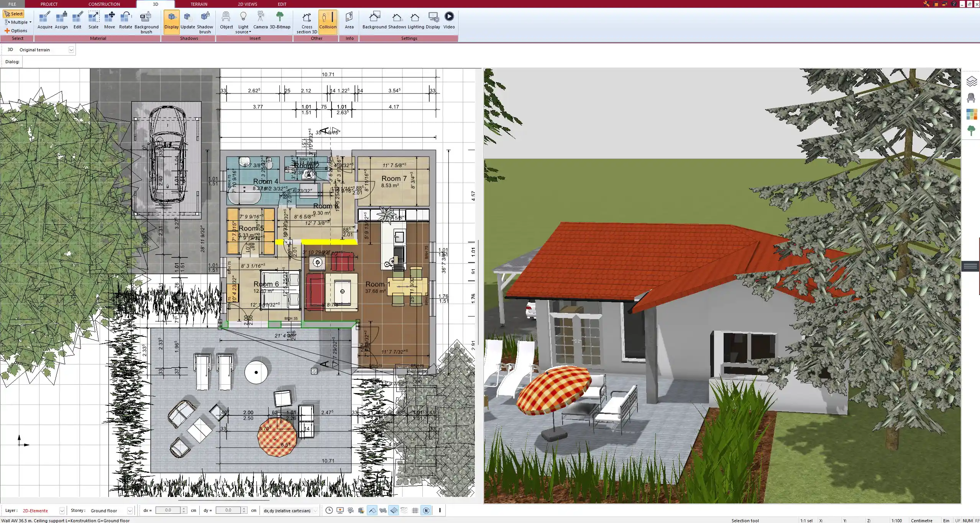The height and width of the screenshot is (523, 980).
Task: Open the furniture chair icon in right sidebar
Action: pyautogui.click(x=971, y=98)
